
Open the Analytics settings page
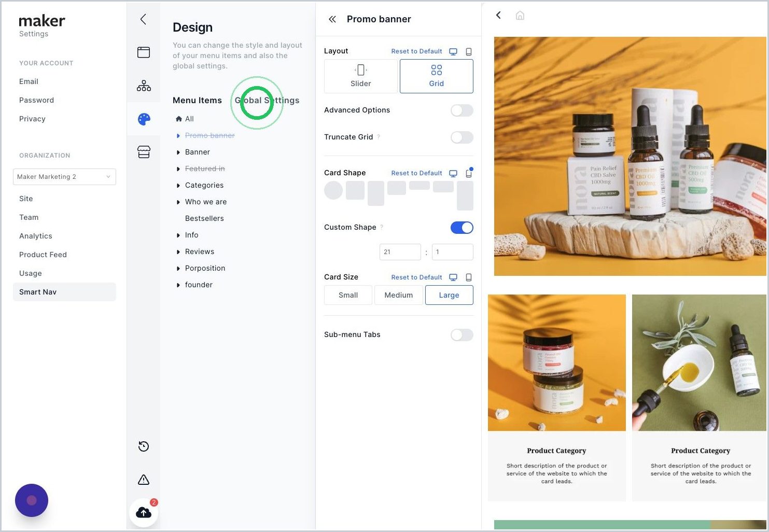pos(36,236)
